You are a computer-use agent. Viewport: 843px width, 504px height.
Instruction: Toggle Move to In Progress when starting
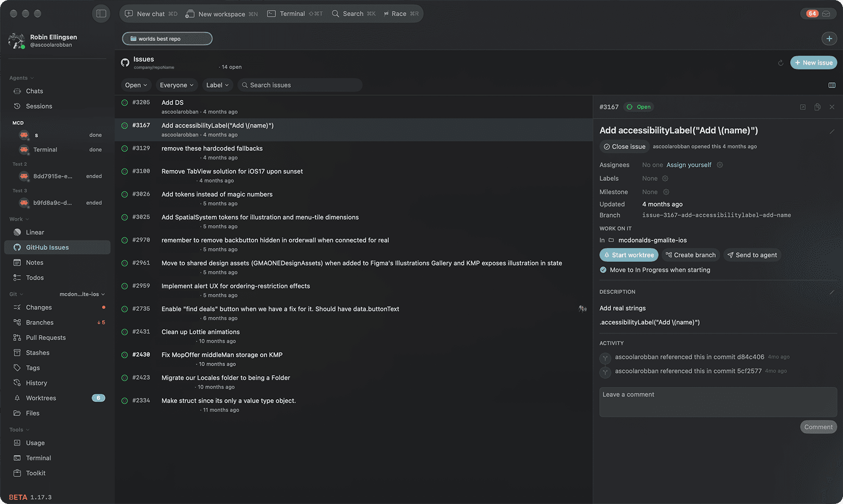(603, 270)
